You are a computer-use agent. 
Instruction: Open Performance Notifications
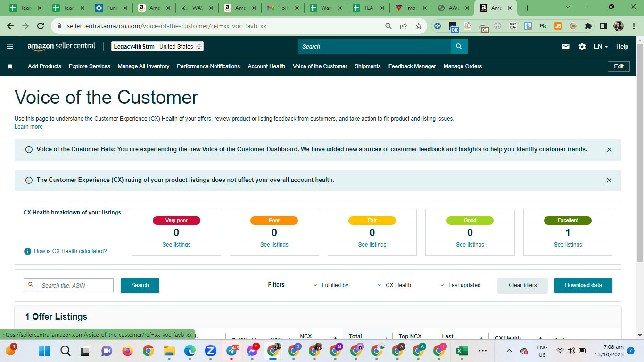208,66
